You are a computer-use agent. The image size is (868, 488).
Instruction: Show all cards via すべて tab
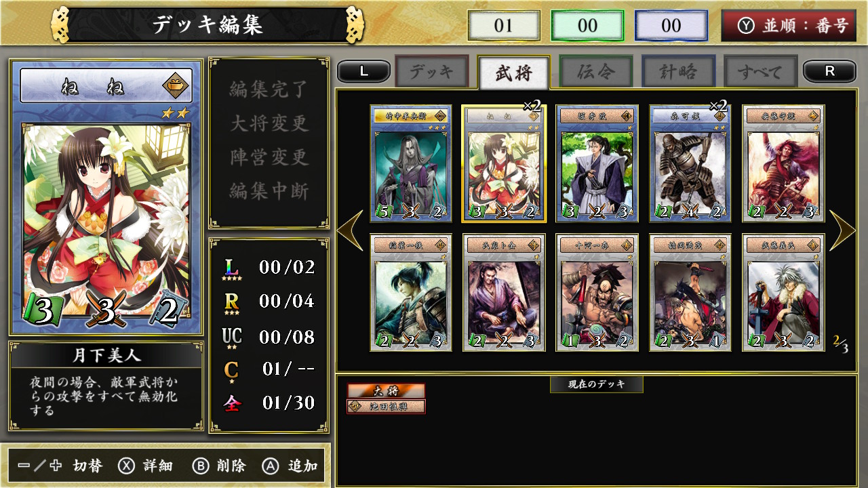(760, 72)
